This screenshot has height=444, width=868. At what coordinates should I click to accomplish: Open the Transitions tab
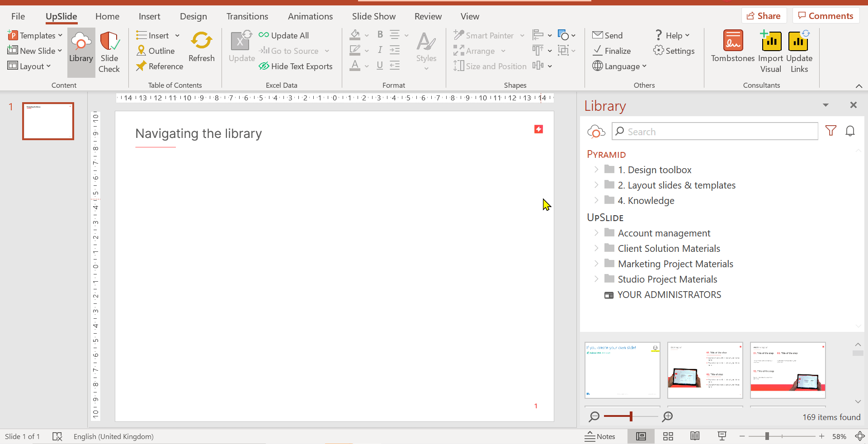pyautogui.click(x=247, y=16)
